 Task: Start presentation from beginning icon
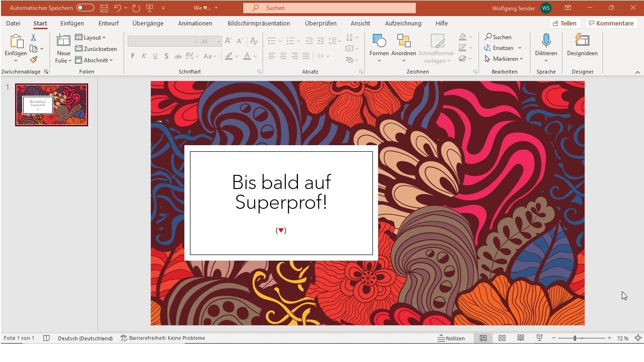click(x=150, y=8)
